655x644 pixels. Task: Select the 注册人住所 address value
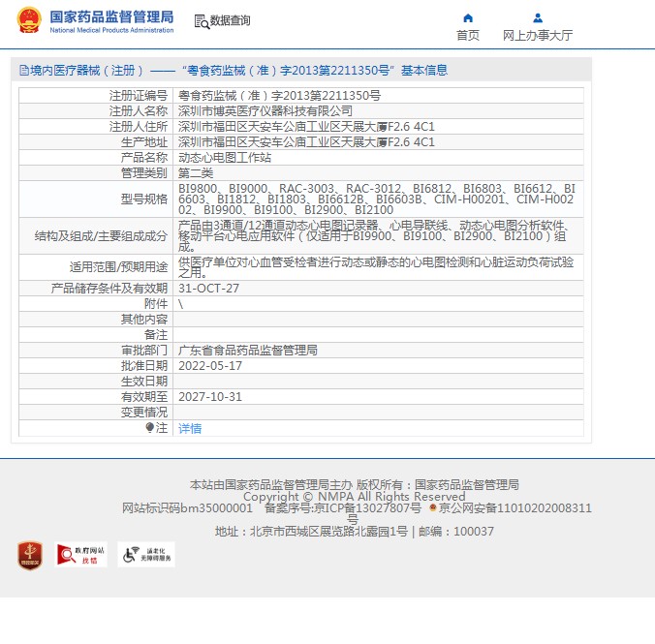click(306, 127)
